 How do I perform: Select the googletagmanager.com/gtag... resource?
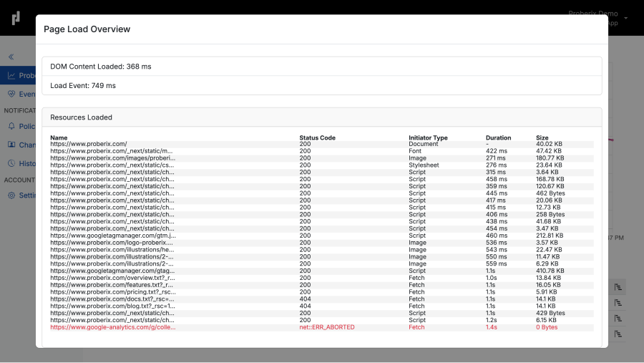tap(112, 271)
